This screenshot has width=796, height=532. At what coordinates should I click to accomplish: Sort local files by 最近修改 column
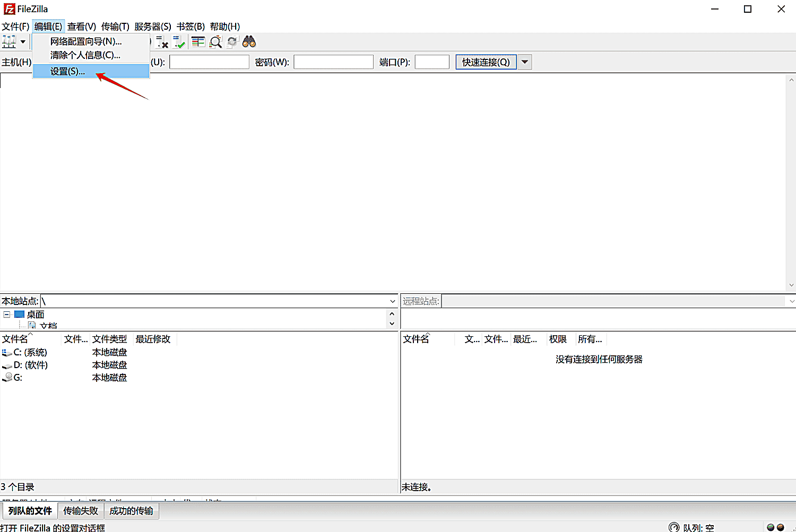click(x=153, y=339)
